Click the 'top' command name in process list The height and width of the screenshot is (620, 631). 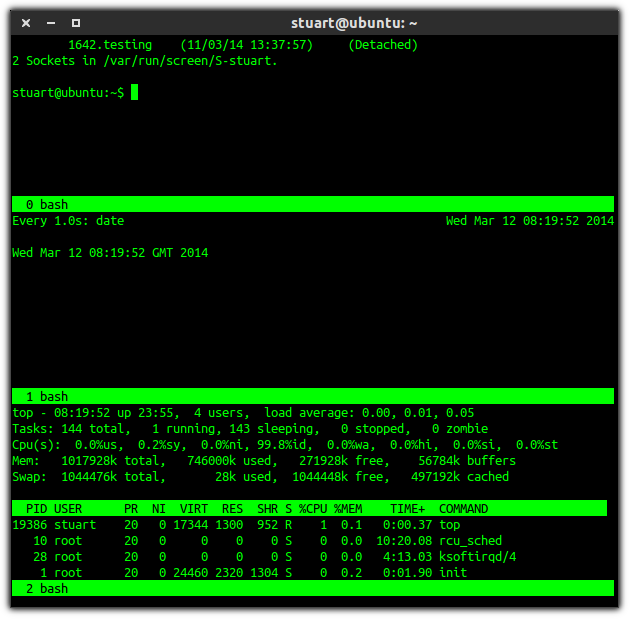tap(450, 525)
